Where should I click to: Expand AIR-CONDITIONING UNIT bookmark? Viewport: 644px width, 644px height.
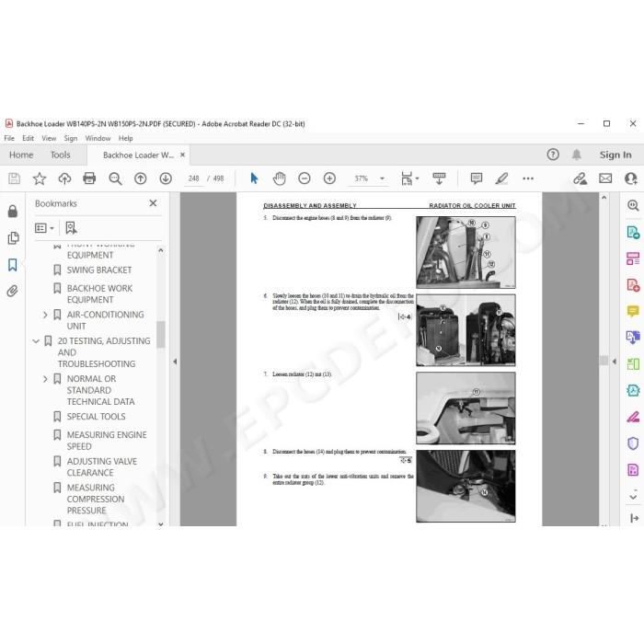tap(45, 315)
